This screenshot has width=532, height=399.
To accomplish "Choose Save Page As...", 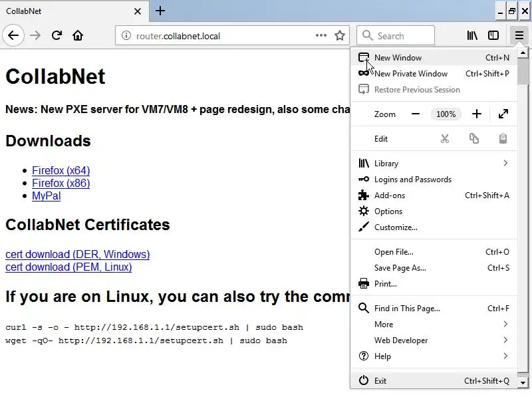I will tap(434, 268).
